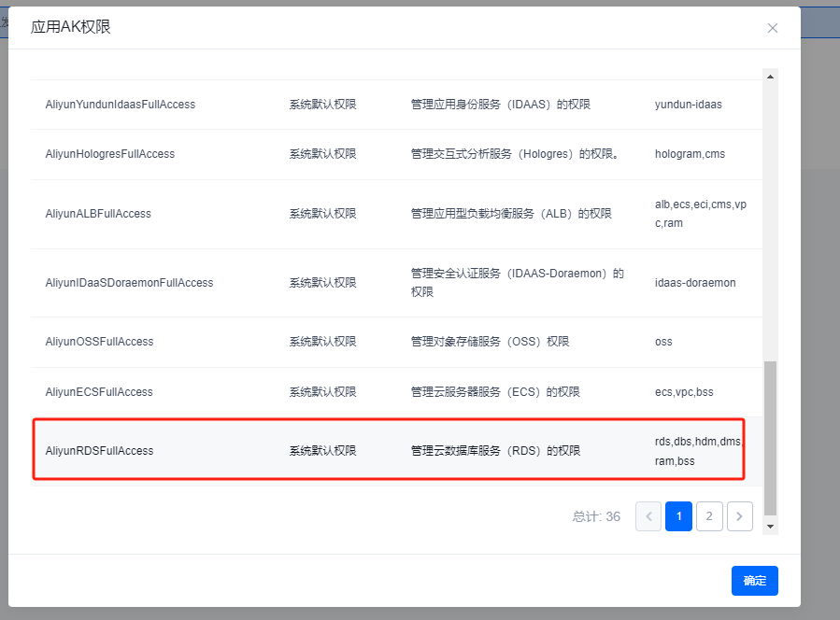This screenshot has width=840, height=620.
Task: Click the ecs,vpc,bss service cell
Action: 684,392
